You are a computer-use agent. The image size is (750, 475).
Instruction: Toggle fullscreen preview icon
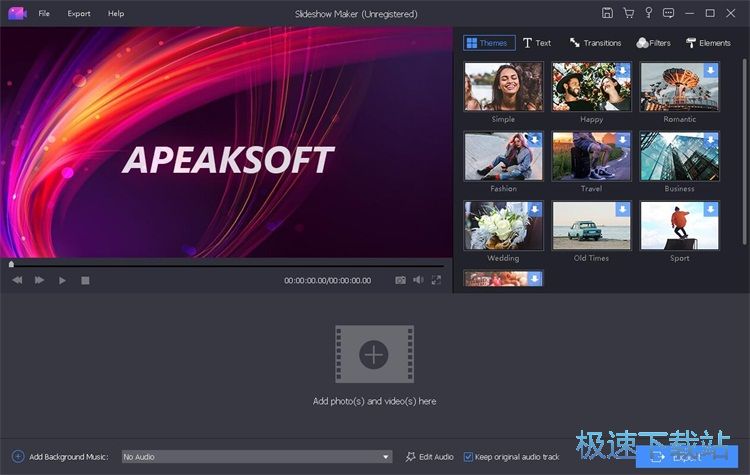click(x=436, y=280)
